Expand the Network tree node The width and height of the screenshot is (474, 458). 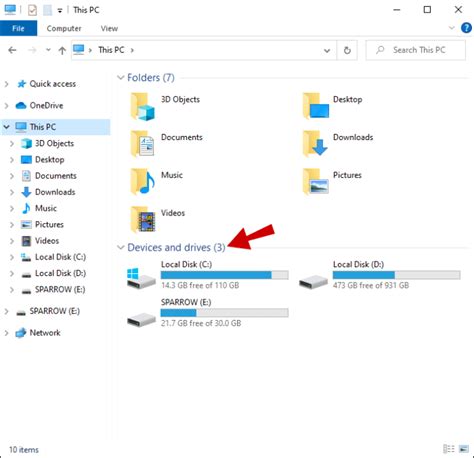pyautogui.click(x=6, y=333)
